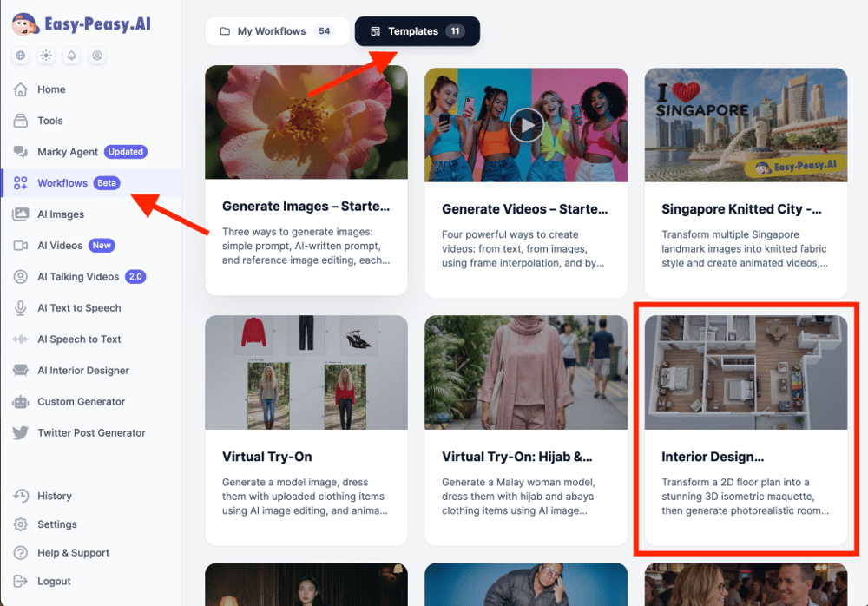868x606 pixels.
Task: Go to Home in sidebar
Action: point(51,89)
